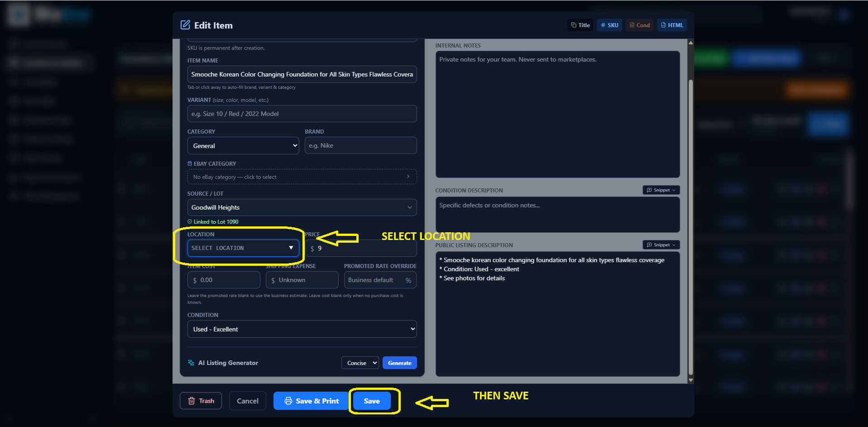
Task: Open the Snippet menu for Condition Description
Action: [x=661, y=190]
